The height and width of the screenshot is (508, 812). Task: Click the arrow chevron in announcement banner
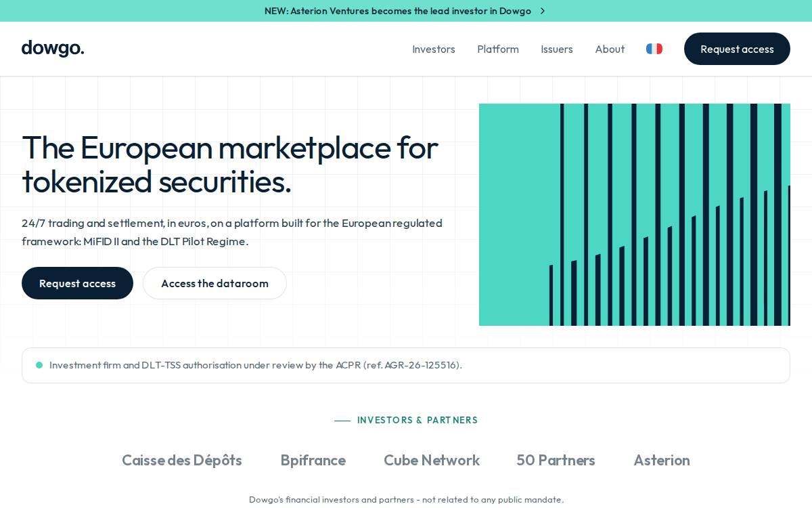(543, 11)
